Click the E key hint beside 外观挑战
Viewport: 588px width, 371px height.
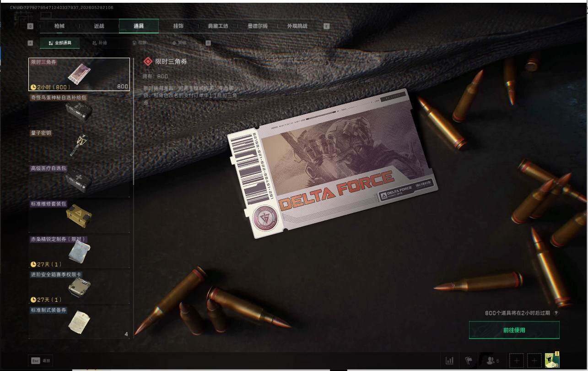click(x=326, y=26)
